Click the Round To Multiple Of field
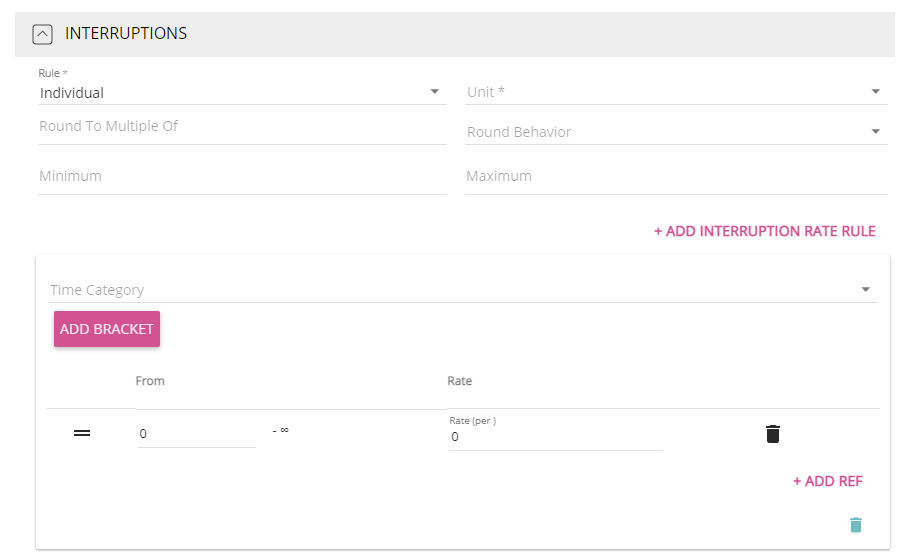The image size is (906, 560). point(241,127)
